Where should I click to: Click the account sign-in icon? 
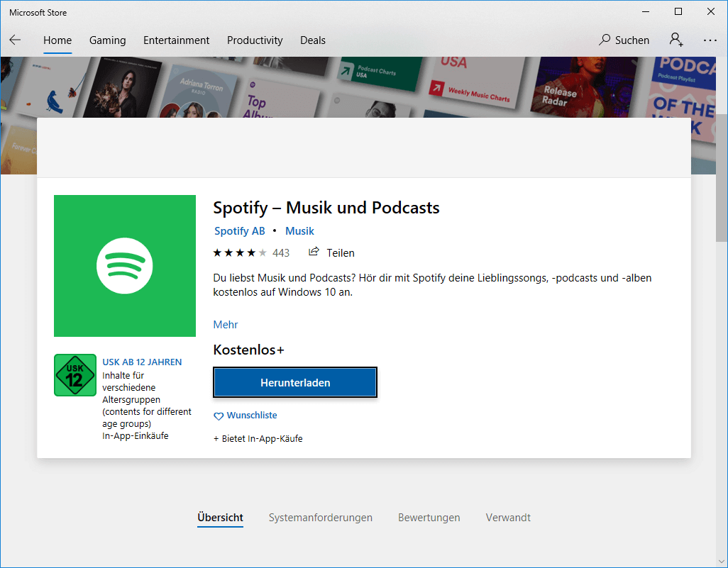point(675,40)
